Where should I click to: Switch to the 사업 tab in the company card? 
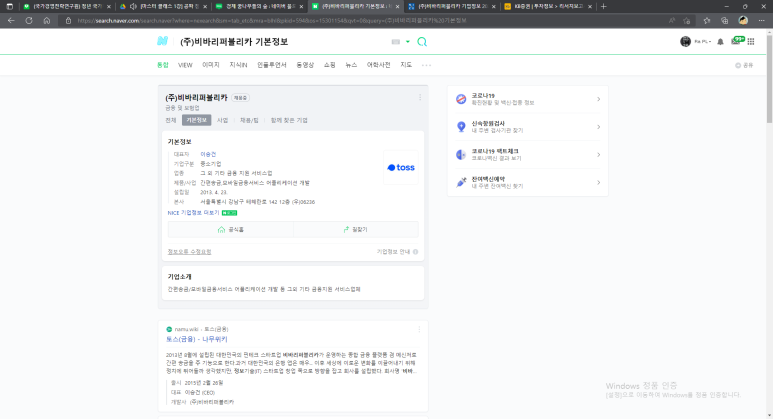pyautogui.click(x=222, y=120)
